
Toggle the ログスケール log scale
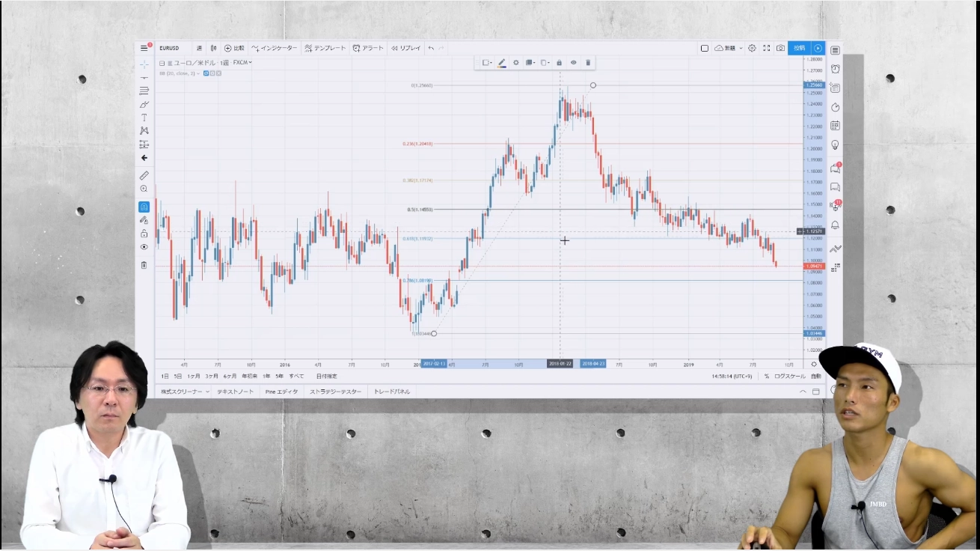[790, 376]
